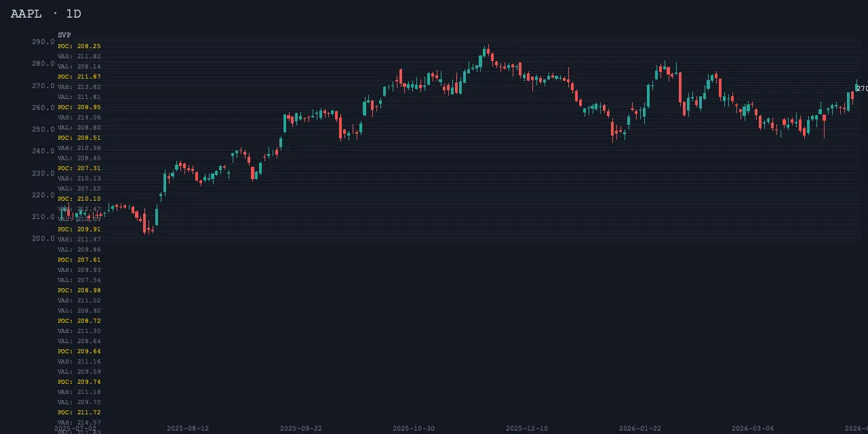Click the POC: 209.64 label
This screenshot has height=434, width=868.
(79, 351)
